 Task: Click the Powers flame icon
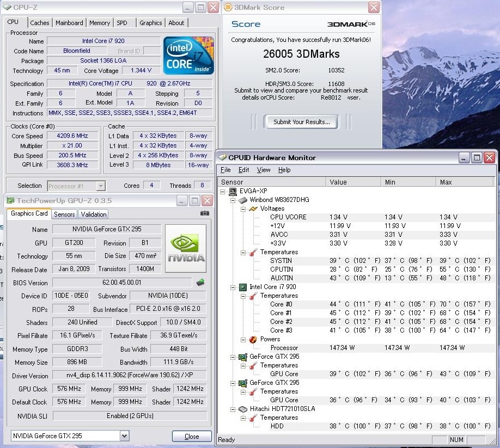click(253, 339)
